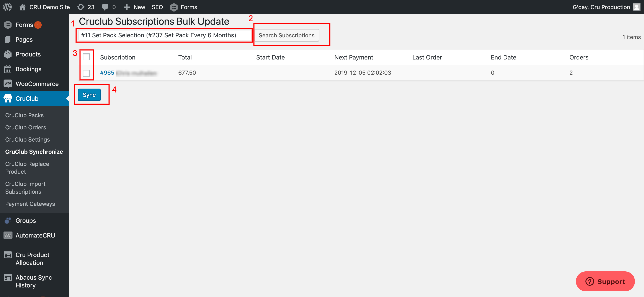The height and width of the screenshot is (297, 644).
Task: Click the End Date column header
Action: [503, 57]
